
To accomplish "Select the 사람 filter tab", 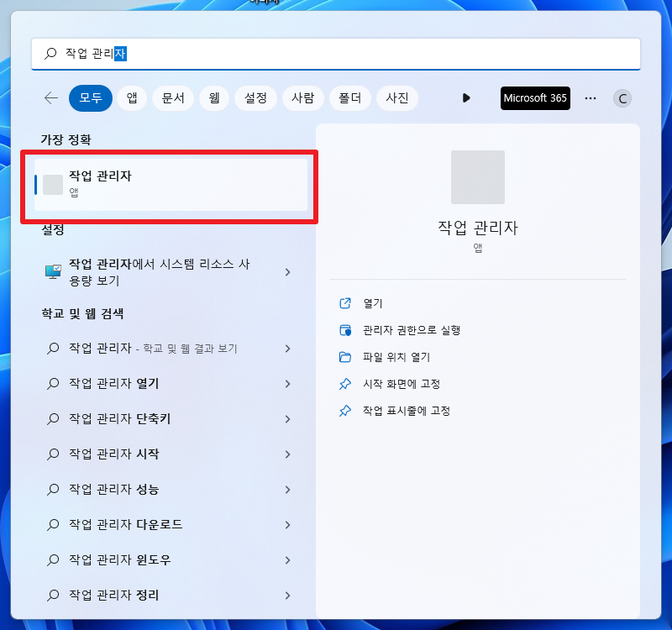I will tap(302, 98).
